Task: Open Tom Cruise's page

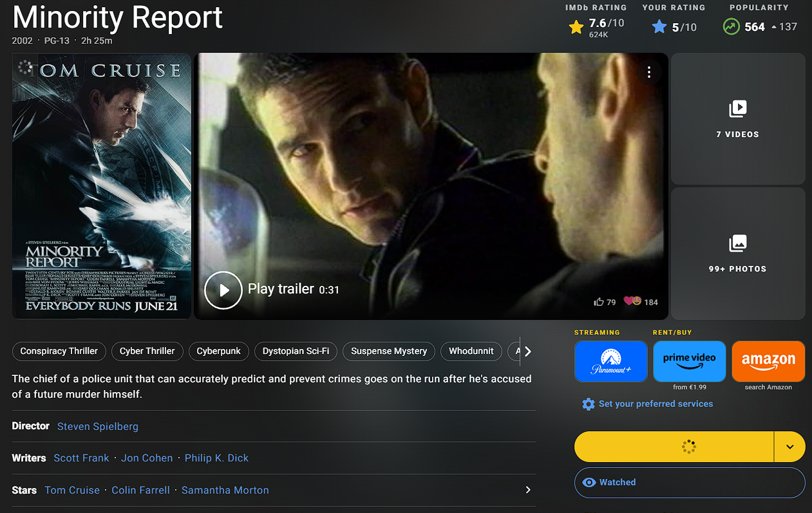Action: tap(72, 490)
